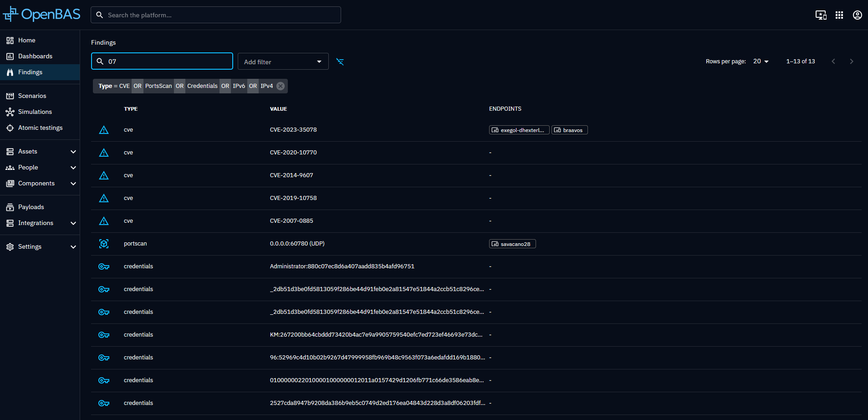868x420 pixels.
Task: Open the Add filter dropdown
Action: (283, 61)
